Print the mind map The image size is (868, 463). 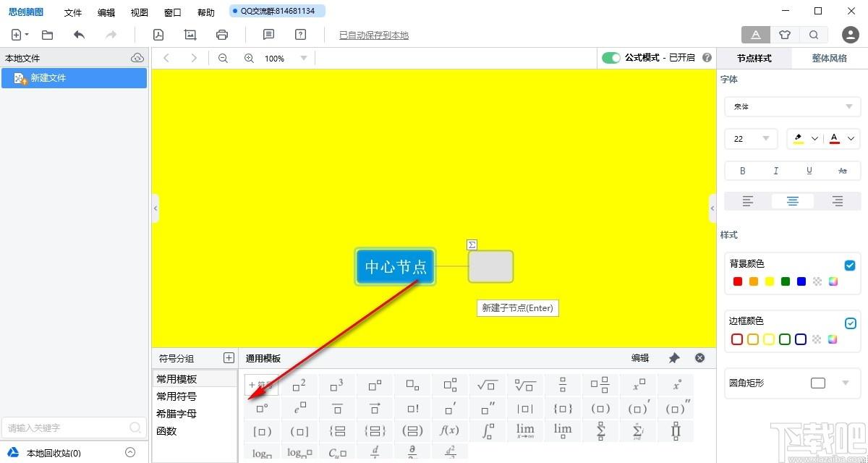tap(222, 35)
